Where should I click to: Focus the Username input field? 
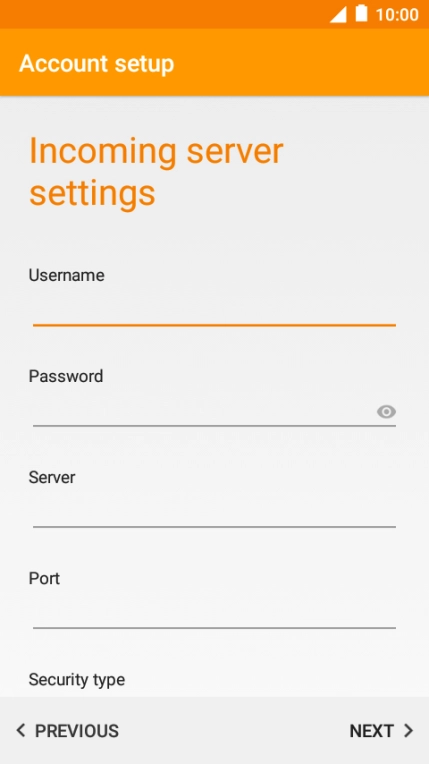[214, 310]
